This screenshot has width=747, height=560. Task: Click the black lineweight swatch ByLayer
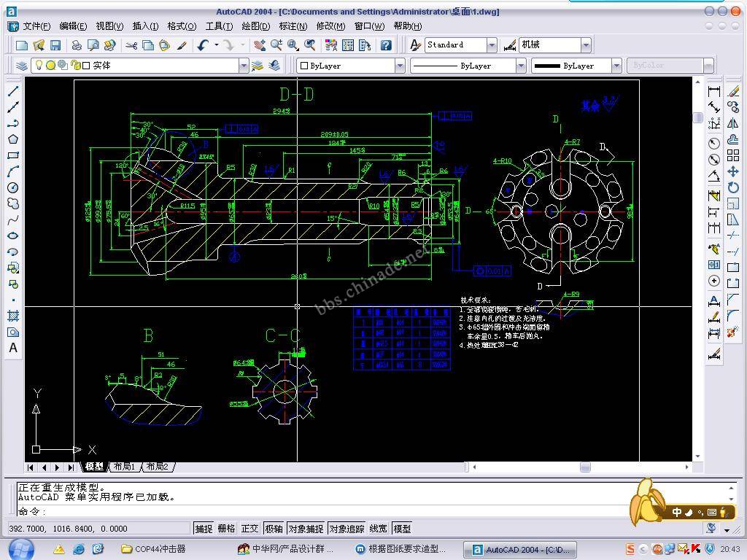tap(547, 66)
